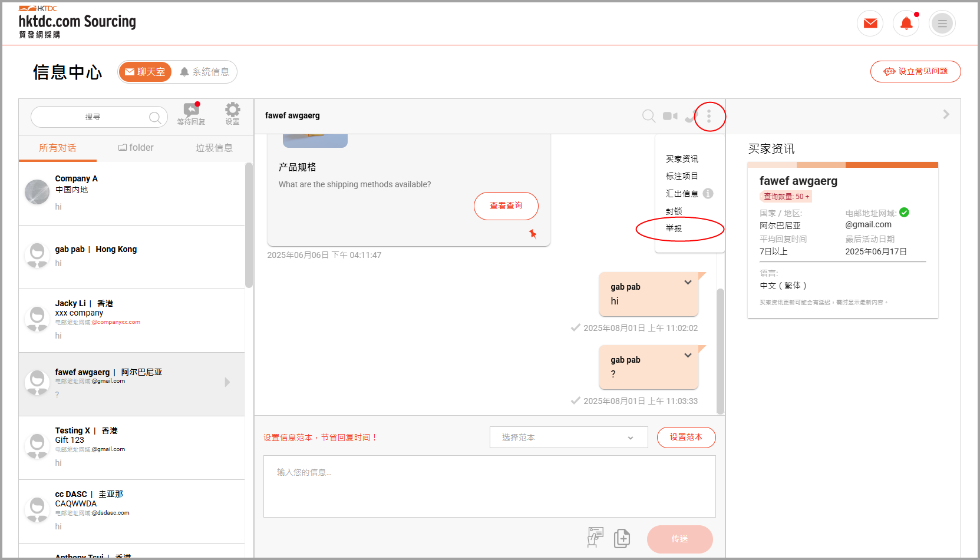Start a video call with fawef awgaerg
Image resolution: width=980 pixels, height=560 pixels.
coord(670,116)
